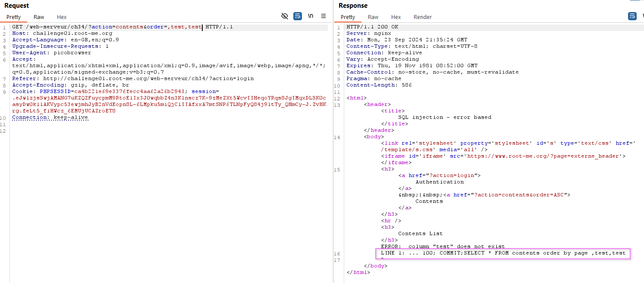
Task: Click Accept-Encoding: gzip, deflate, br header
Action: click(x=71, y=85)
